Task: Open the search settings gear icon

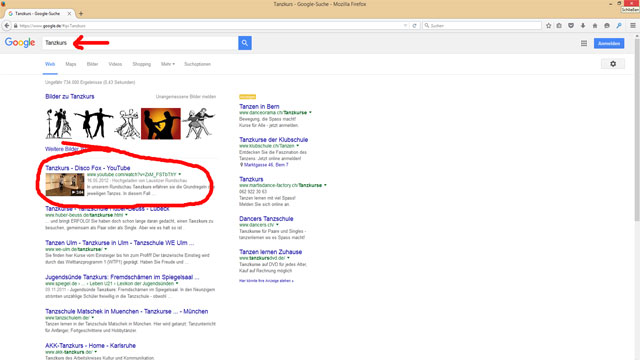Action: tap(613, 64)
